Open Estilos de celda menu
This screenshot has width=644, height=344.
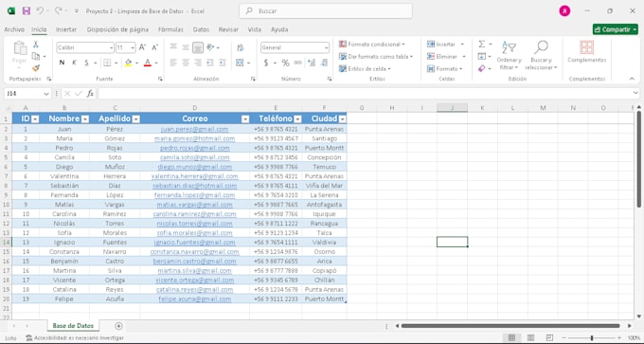pyautogui.click(x=365, y=68)
